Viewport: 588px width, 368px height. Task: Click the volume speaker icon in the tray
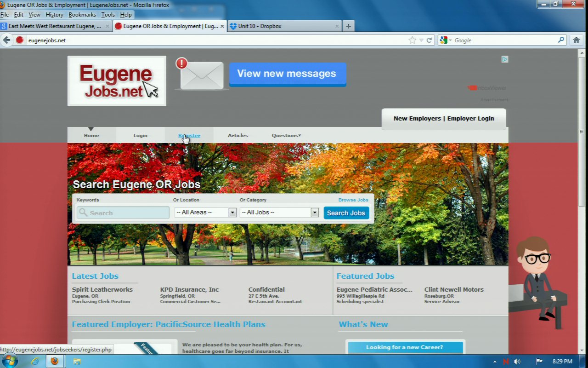(x=517, y=362)
